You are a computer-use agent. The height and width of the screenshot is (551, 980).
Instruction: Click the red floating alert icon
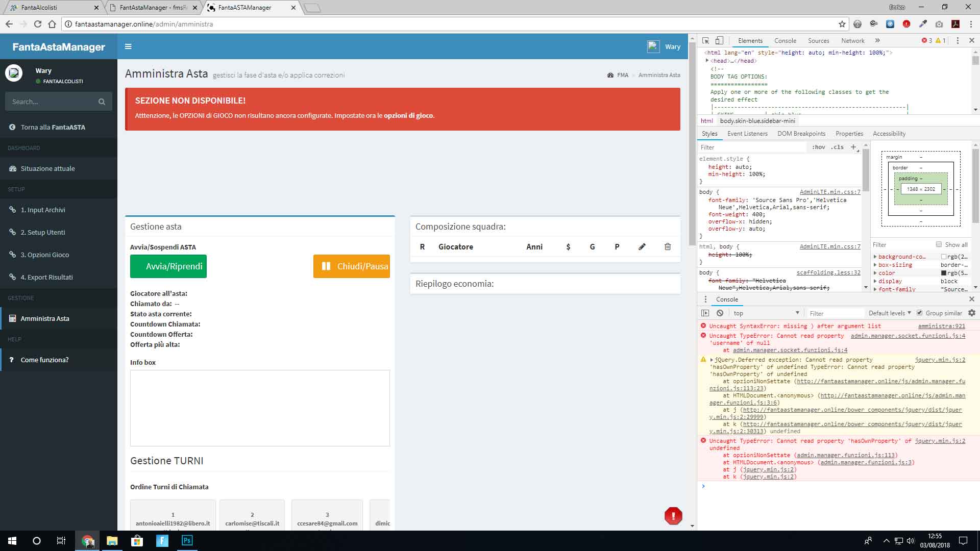(673, 516)
